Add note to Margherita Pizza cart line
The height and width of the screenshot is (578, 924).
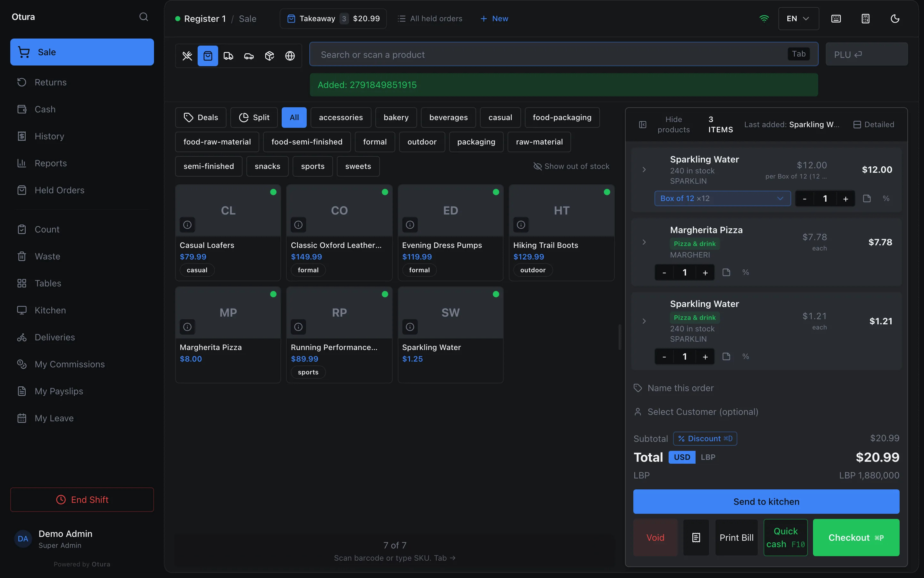pos(726,273)
